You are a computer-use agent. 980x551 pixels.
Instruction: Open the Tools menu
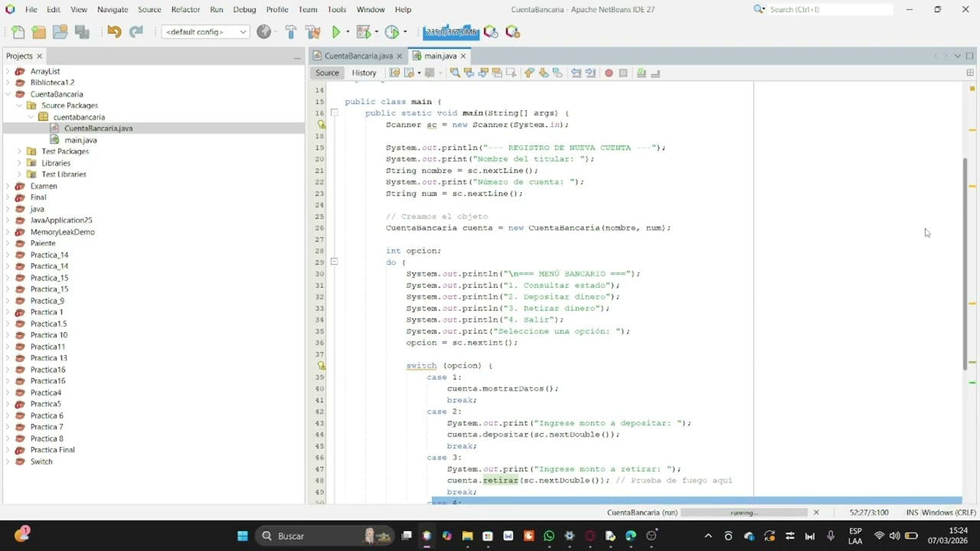337,9
